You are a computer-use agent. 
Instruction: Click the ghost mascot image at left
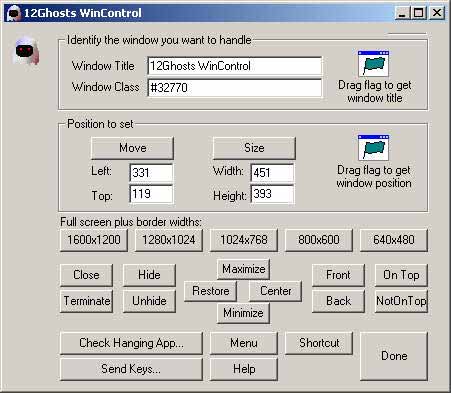tap(26, 51)
